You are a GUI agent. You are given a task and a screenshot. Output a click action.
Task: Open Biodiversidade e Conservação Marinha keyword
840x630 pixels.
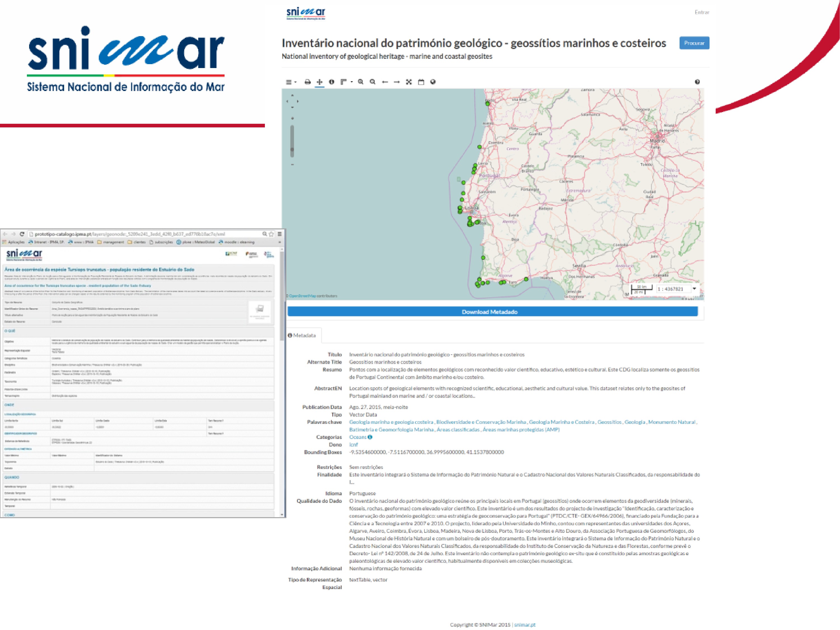pos(481,422)
